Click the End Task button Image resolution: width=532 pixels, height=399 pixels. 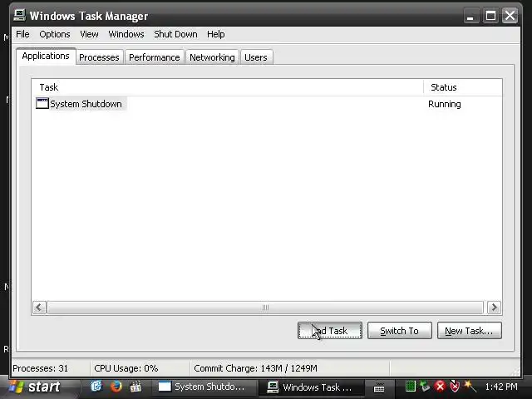click(x=330, y=331)
